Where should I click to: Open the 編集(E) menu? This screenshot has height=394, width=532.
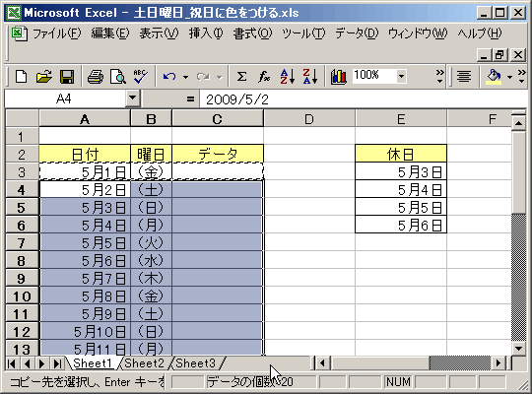pyautogui.click(x=110, y=33)
